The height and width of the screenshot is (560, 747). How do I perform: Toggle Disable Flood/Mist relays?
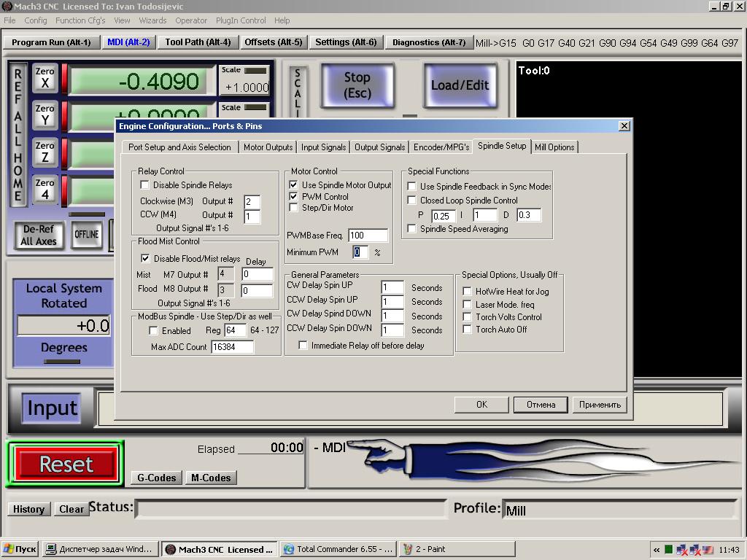(x=145, y=258)
